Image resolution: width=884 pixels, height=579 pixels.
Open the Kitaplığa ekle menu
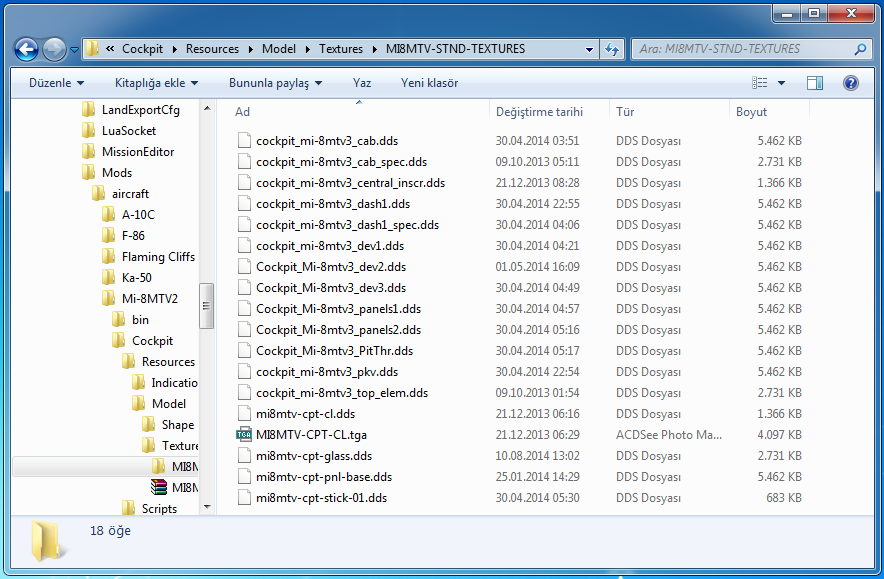click(156, 83)
